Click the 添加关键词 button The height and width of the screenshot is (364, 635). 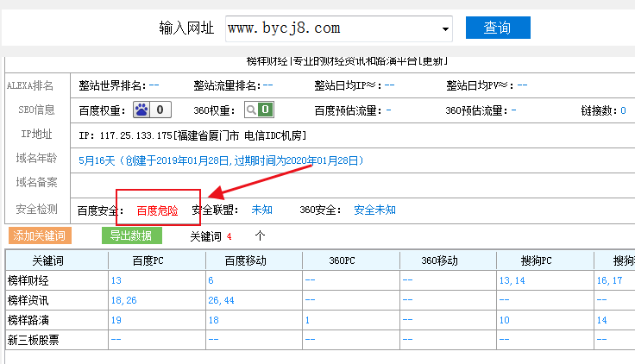pyautogui.click(x=40, y=235)
